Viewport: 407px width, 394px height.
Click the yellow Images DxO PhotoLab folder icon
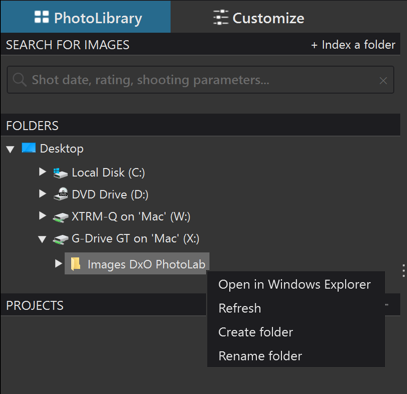pos(75,264)
